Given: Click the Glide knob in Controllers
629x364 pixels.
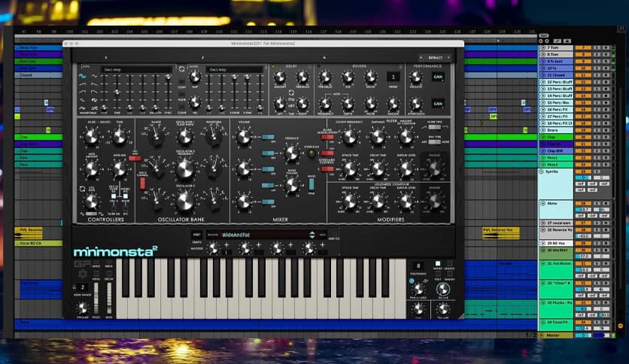Looking at the screenshot, I should click(x=91, y=137).
